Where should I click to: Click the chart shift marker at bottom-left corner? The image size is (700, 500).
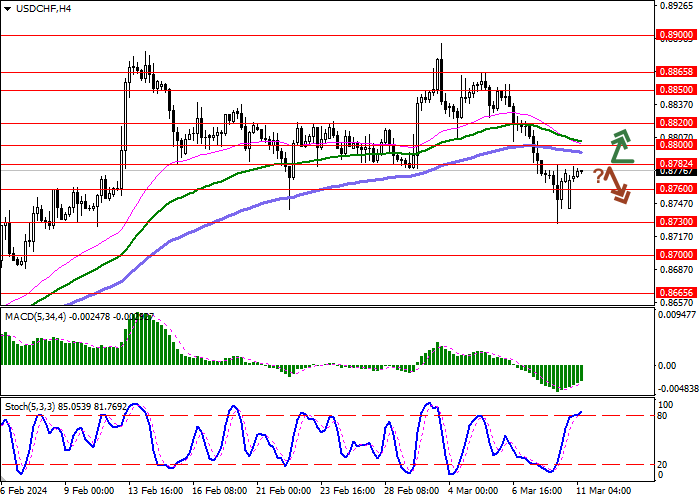tap(3, 478)
